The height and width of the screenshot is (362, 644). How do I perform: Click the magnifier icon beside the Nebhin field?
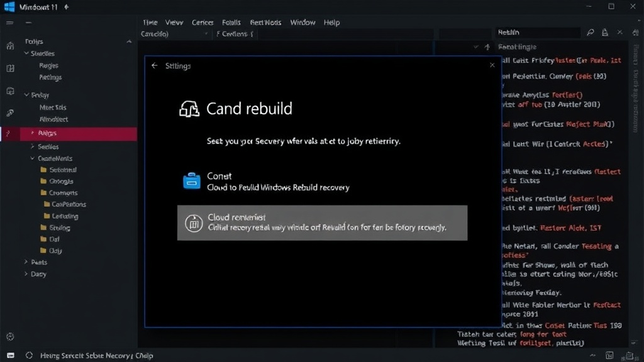pos(590,33)
